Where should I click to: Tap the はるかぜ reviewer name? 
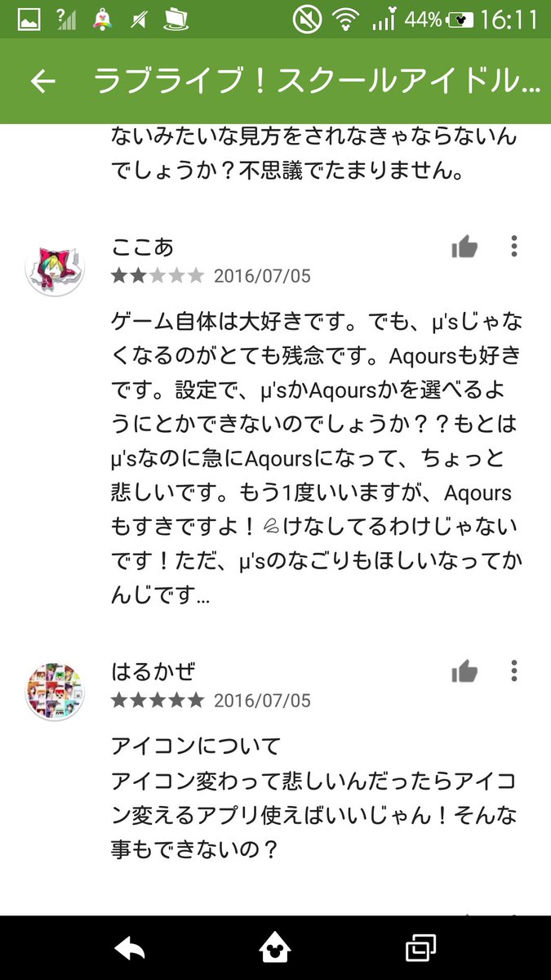point(153,671)
